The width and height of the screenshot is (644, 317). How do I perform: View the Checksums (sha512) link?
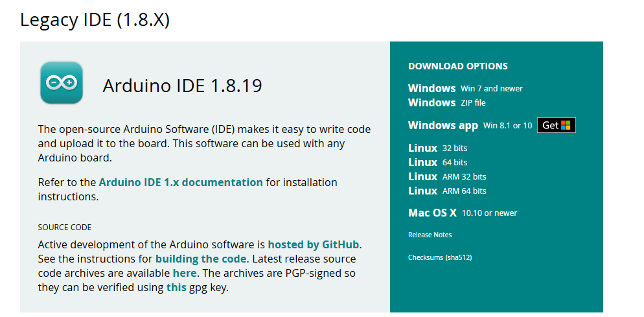(439, 257)
